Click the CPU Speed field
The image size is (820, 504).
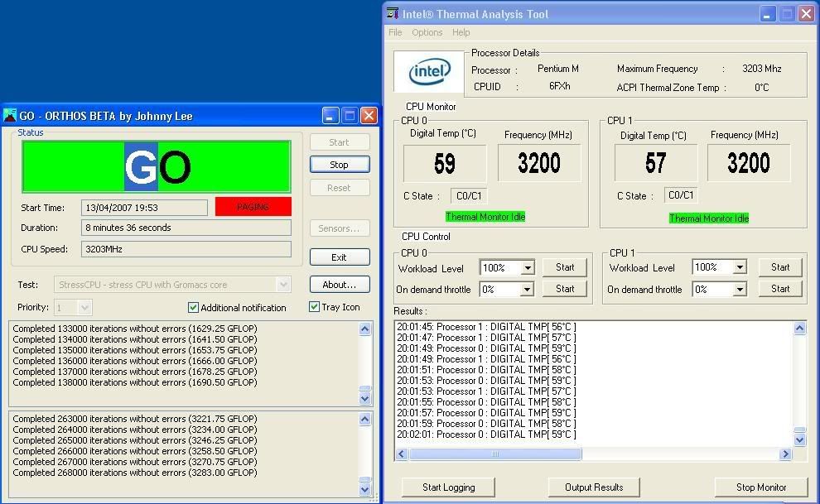(186, 249)
